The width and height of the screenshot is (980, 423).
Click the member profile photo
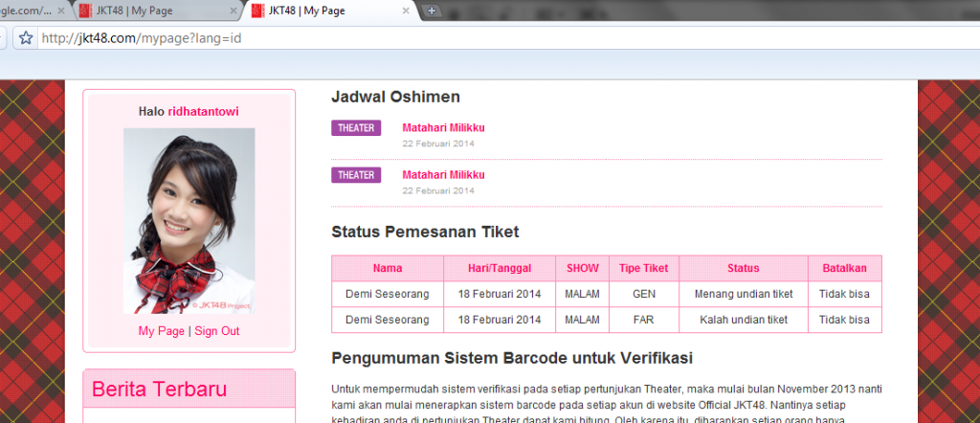point(189,220)
